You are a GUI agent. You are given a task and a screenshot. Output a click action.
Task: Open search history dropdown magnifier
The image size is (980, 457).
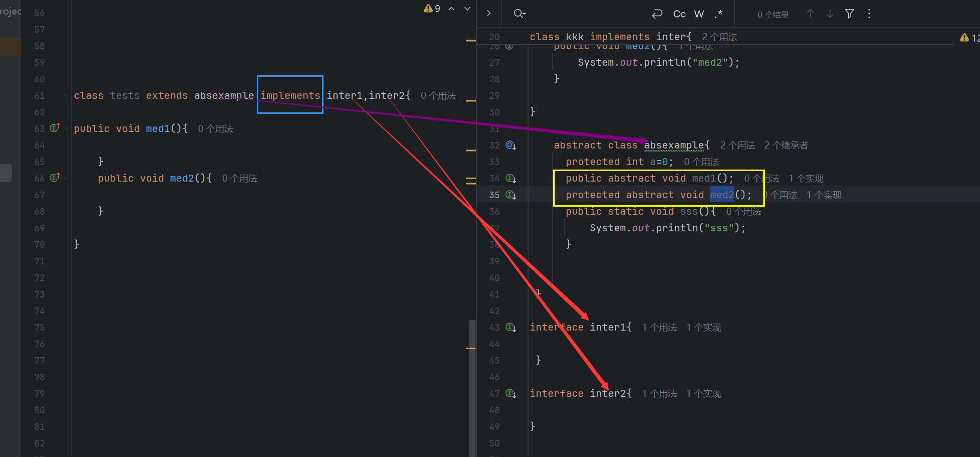coord(520,14)
